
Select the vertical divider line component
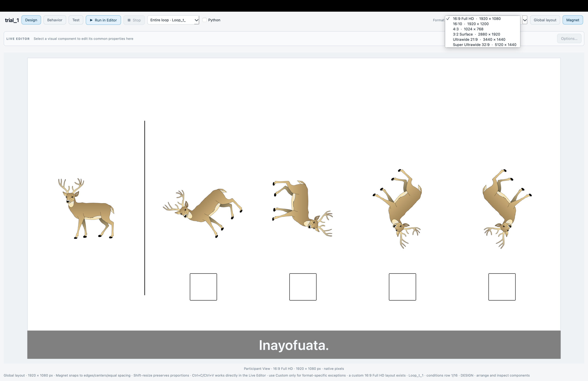pyautogui.click(x=145, y=208)
